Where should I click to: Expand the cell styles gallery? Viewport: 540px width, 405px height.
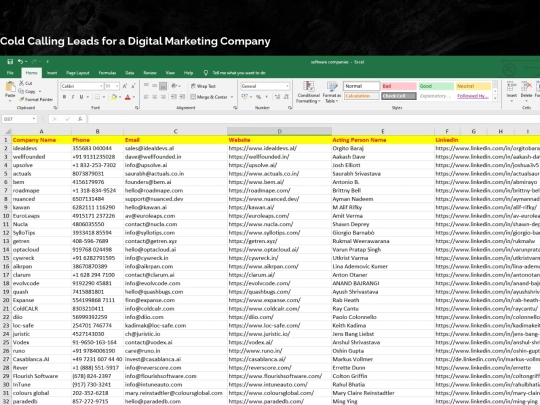click(x=495, y=98)
